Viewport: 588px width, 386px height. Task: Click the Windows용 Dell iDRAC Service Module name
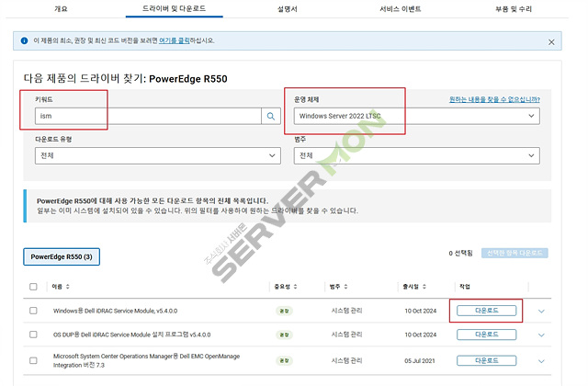point(115,311)
